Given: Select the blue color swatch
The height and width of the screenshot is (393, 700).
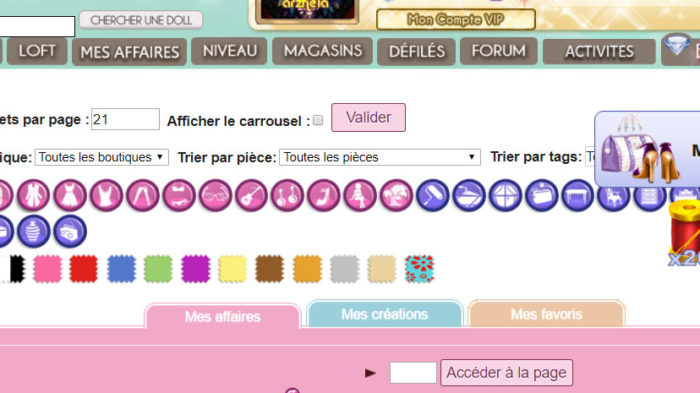Looking at the screenshot, I should pyautogui.click(x=121, y=269).
